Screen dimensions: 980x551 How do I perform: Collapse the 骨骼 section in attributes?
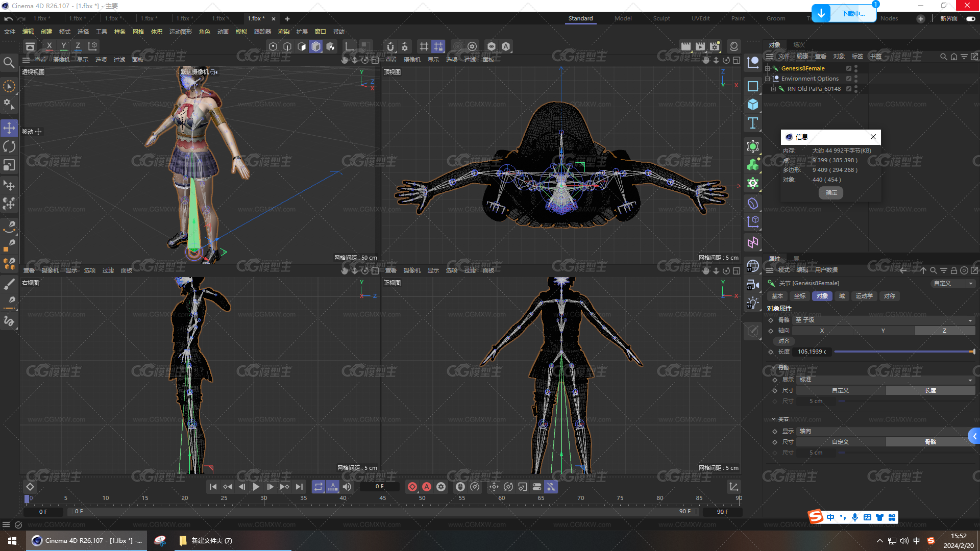pos(774,367)
